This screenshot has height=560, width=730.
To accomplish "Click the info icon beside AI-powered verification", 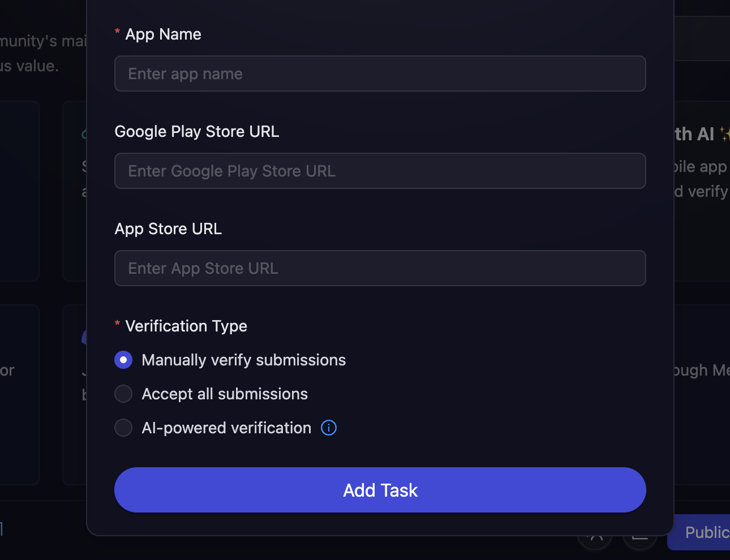I will 329,428.
